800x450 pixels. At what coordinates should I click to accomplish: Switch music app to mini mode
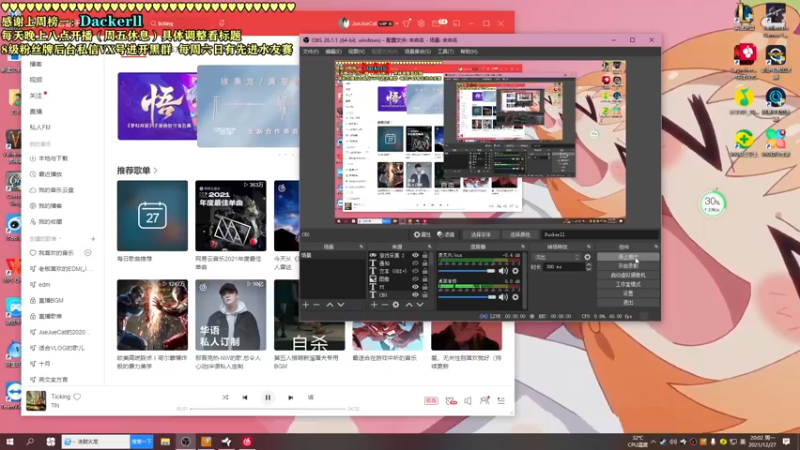click(x=456, y=23)
